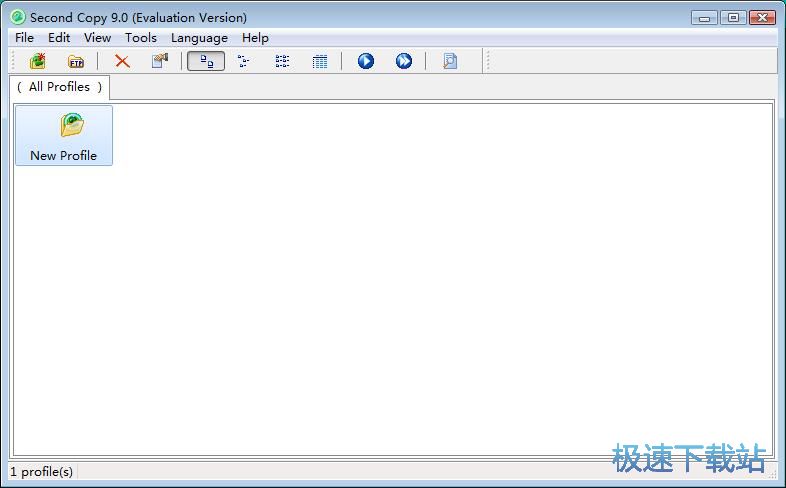The height and width of the screenshot is (488, 786).
Task: Switch to details view icon
Action: [320, 61]
